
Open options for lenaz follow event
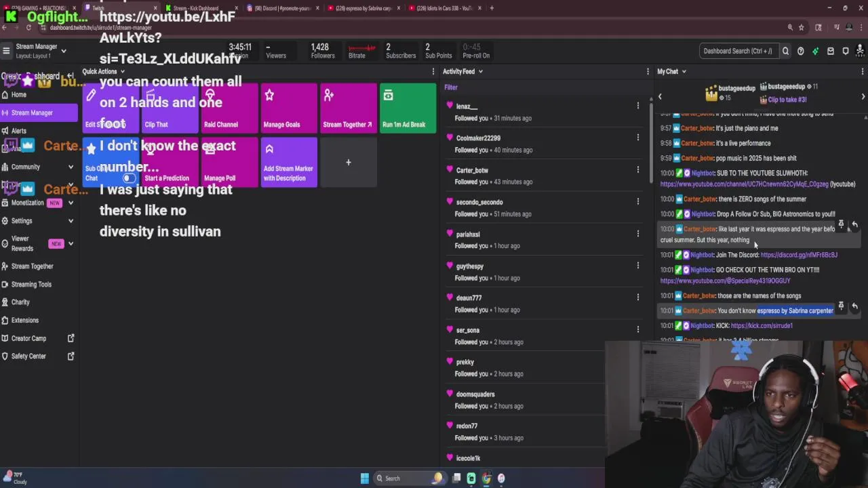[x=637, y=106]
